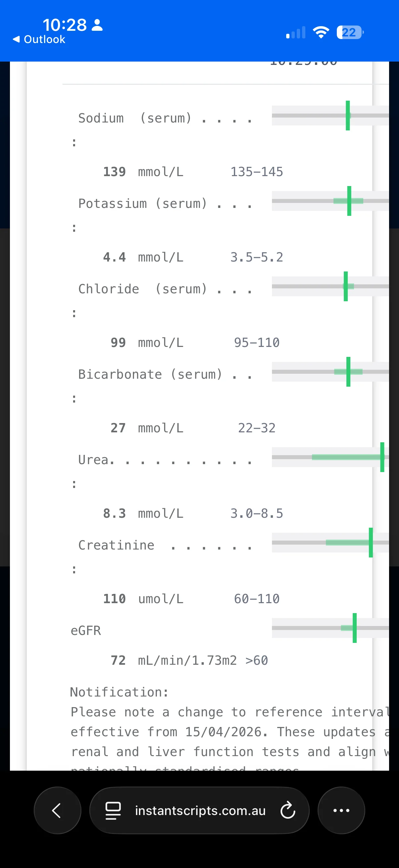Tap the Potassium range indicator bar
This screenshot has height=868, width=399.
[x=330, y=201]
